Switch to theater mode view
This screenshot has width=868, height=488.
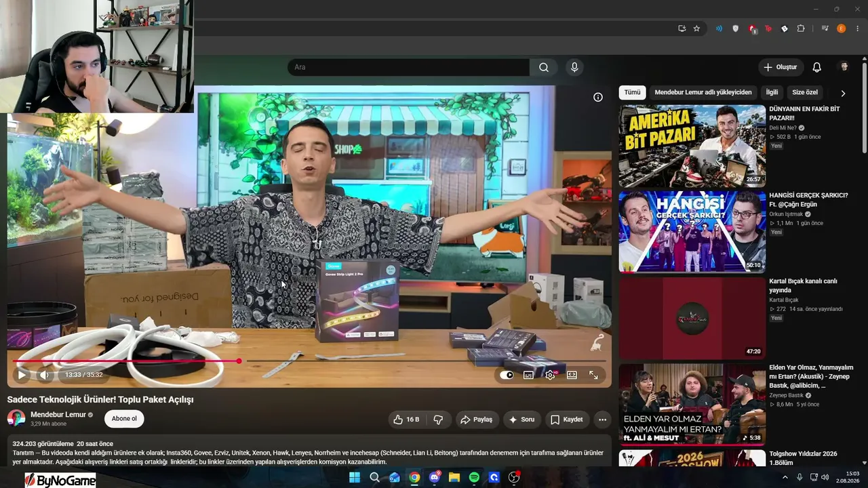(x=572, y=375)
